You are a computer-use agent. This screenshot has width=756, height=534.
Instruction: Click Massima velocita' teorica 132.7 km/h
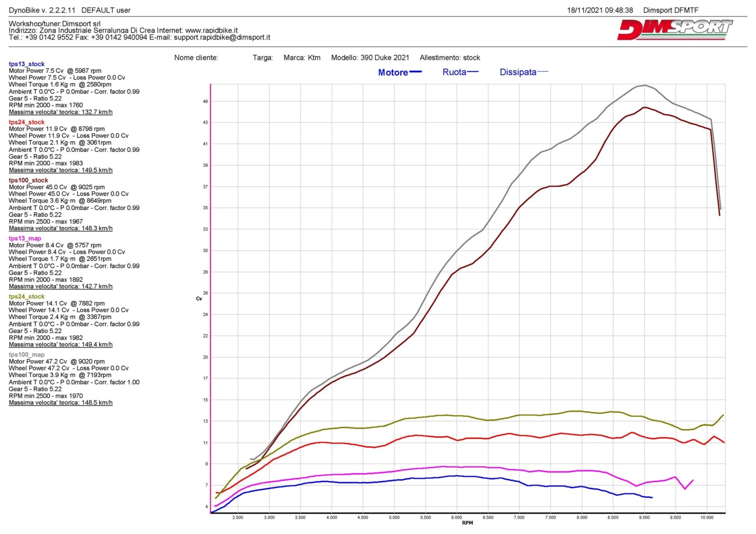(60, 112)
